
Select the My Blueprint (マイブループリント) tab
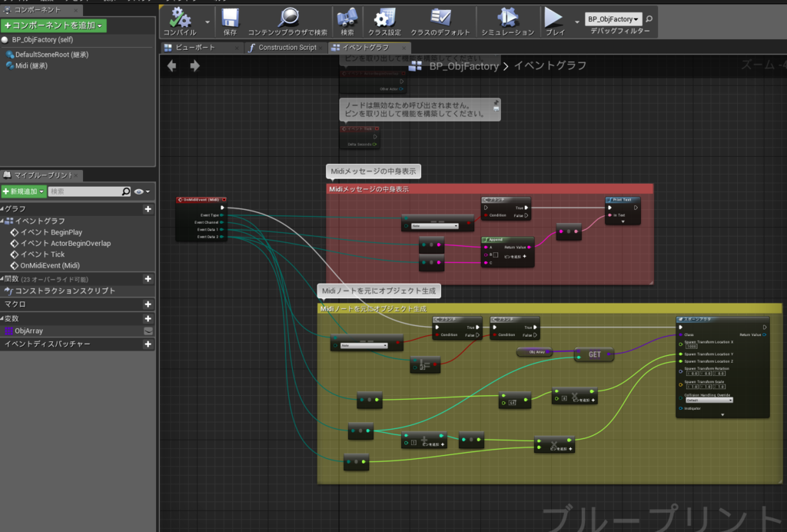click(43, 175)
